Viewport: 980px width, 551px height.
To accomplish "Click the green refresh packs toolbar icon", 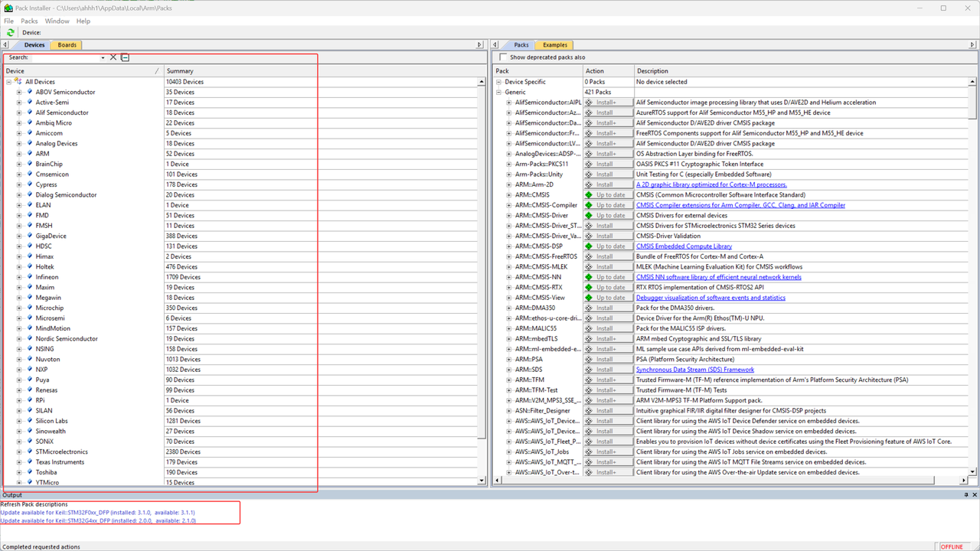I will click(10, 33).
